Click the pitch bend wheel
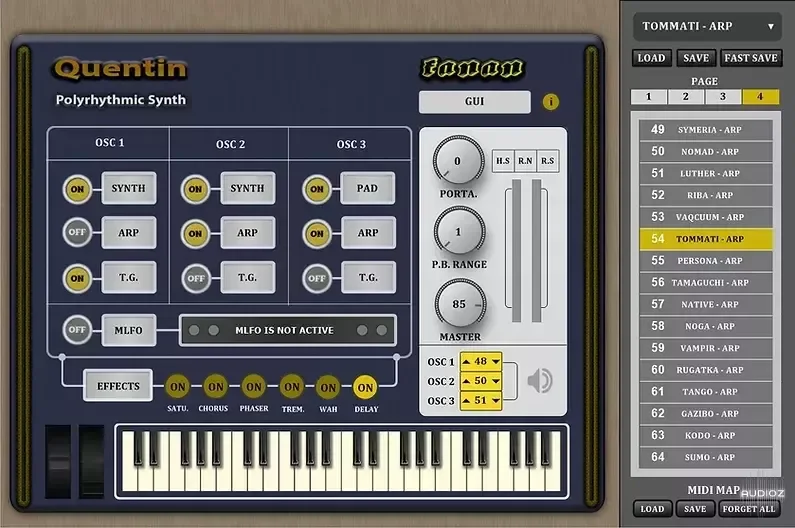The width and height of the screenshot is (795, 528). coord(58,462)
